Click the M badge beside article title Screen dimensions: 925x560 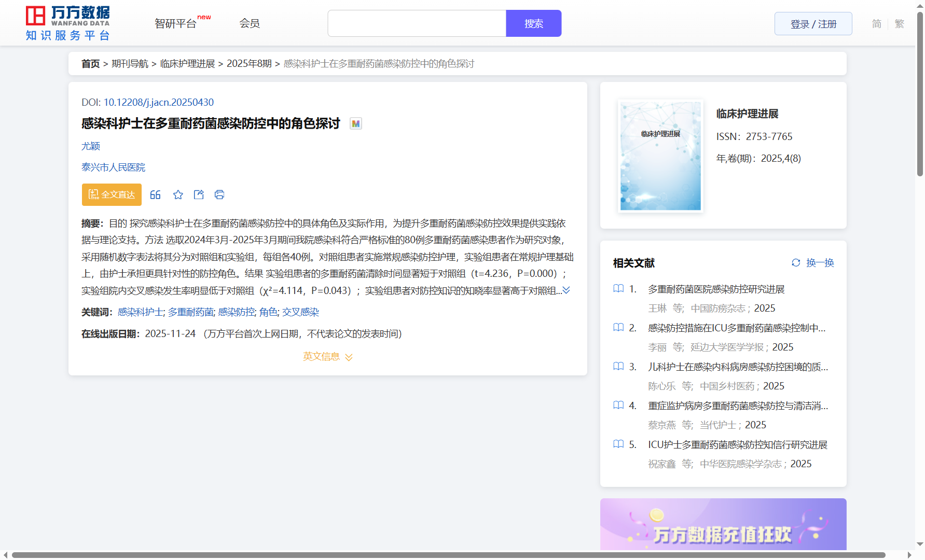[355, 123]
